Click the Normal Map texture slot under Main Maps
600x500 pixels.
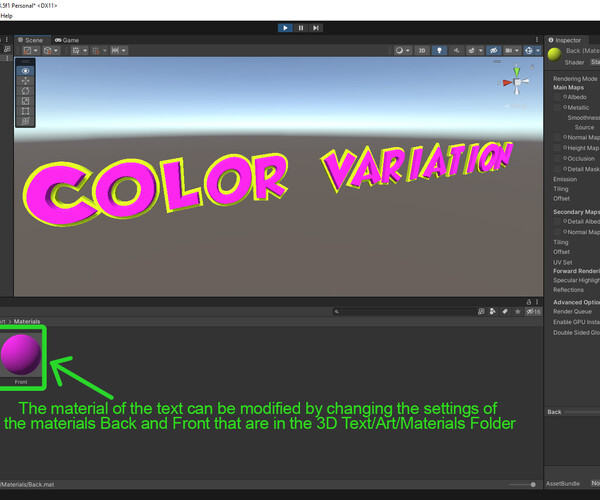pos(557,137)
